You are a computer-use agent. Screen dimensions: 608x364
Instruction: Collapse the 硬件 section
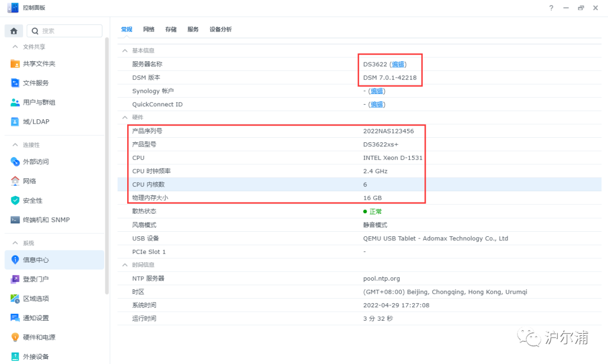[124, 117]
